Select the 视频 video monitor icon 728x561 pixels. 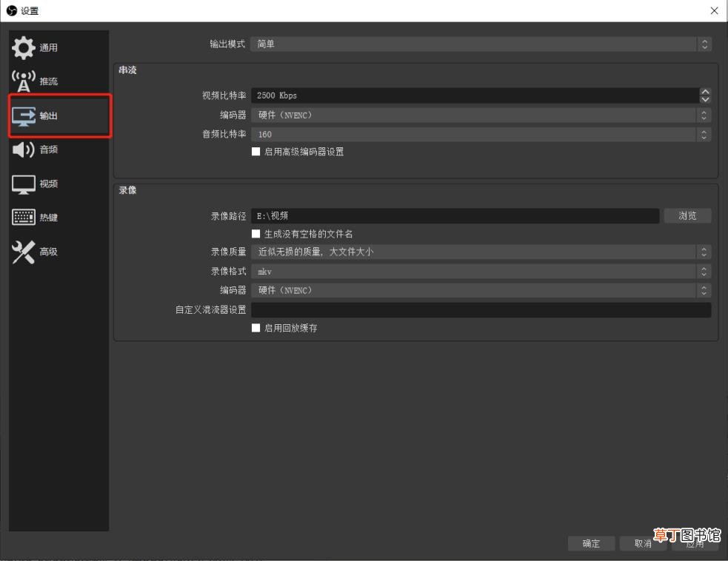click(23, 184)
